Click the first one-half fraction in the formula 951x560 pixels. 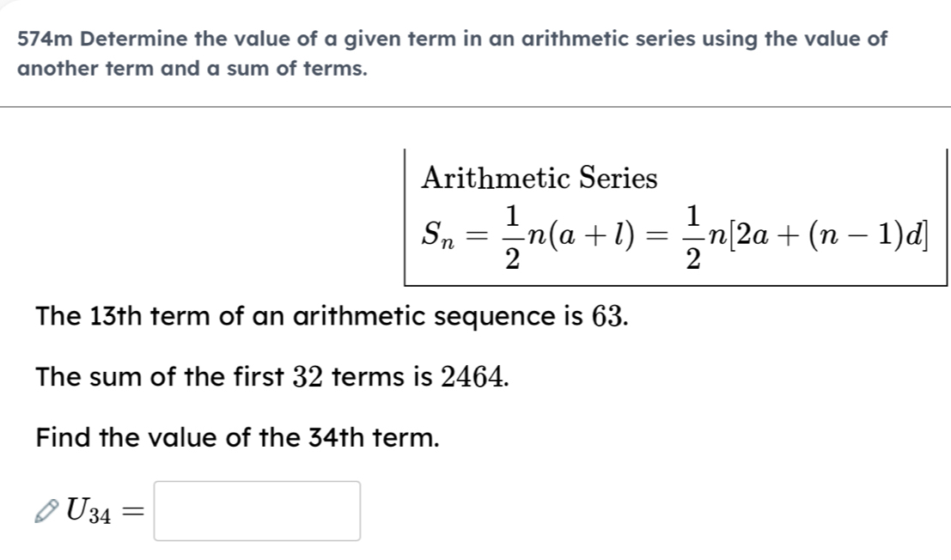[x=510, y=231]
